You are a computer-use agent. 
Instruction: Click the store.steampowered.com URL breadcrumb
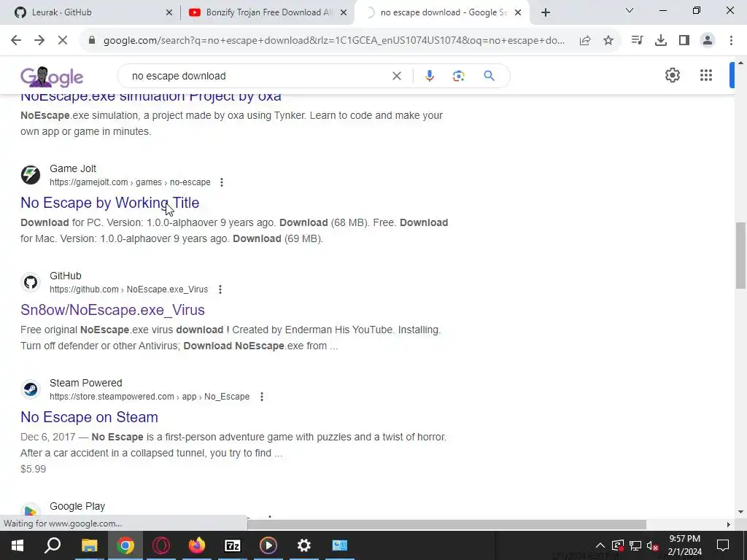149,397
